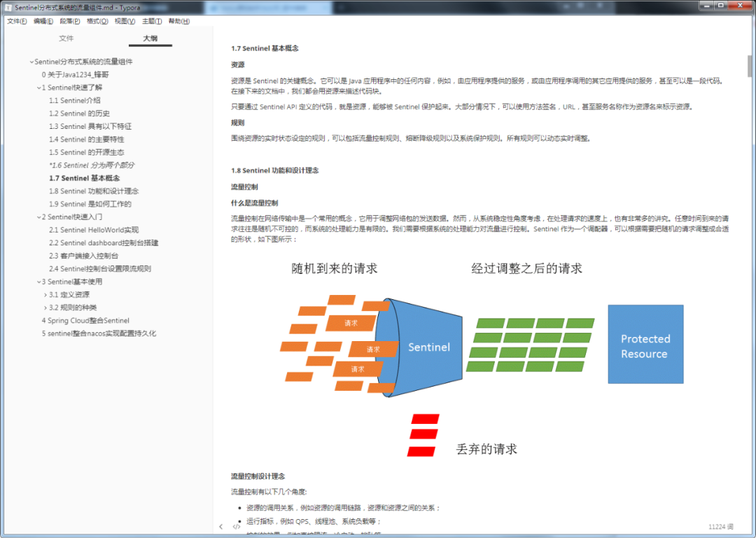The height and width of the screenshot is (538, 756).
Task: Minimize the Typora window
Action: tap(707, 6)
